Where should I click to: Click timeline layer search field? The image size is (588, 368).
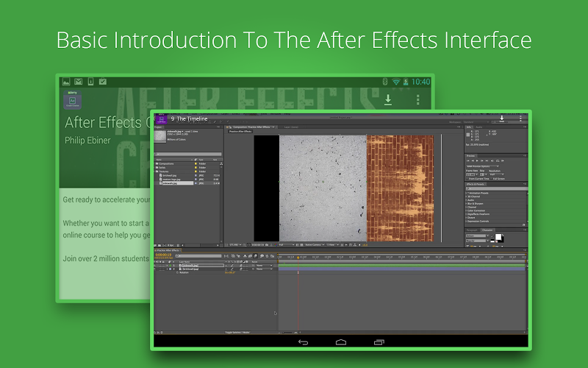click(198, 256)
